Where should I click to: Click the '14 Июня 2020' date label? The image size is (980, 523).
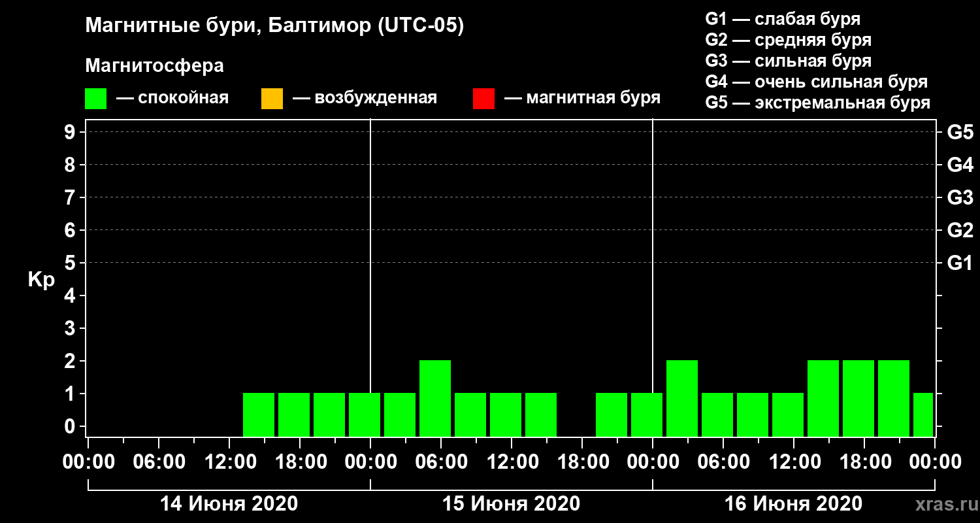click(229, 504)
